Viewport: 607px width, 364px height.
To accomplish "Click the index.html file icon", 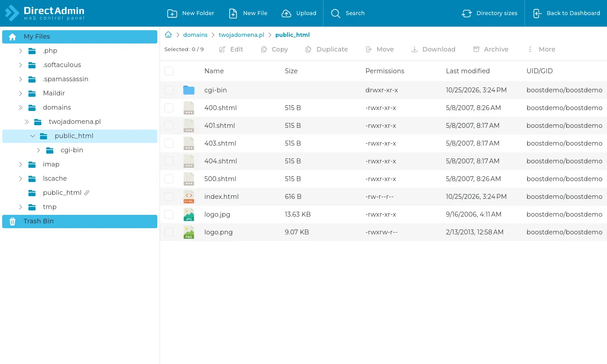I will pyautogui.click(x=189, y=197).
